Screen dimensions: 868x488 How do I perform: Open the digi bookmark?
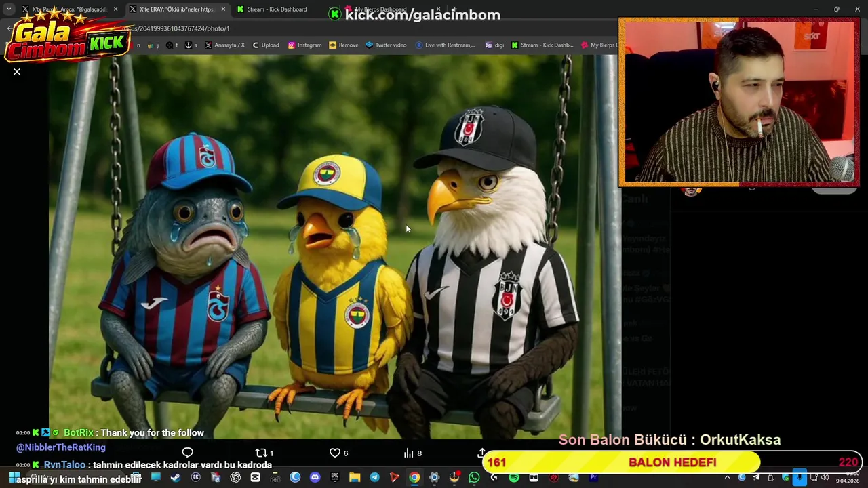pyautogui.click(x=494, y=45)
